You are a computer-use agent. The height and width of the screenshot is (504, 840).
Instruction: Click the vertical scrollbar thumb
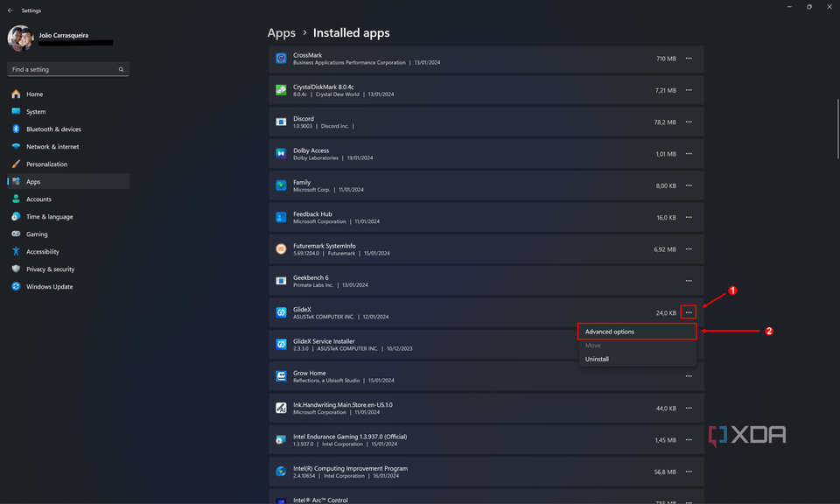838,129
